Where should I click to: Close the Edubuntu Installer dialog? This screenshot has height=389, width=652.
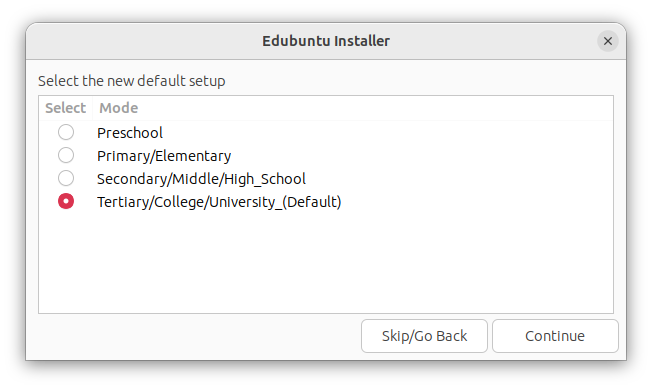coord(608,41)
